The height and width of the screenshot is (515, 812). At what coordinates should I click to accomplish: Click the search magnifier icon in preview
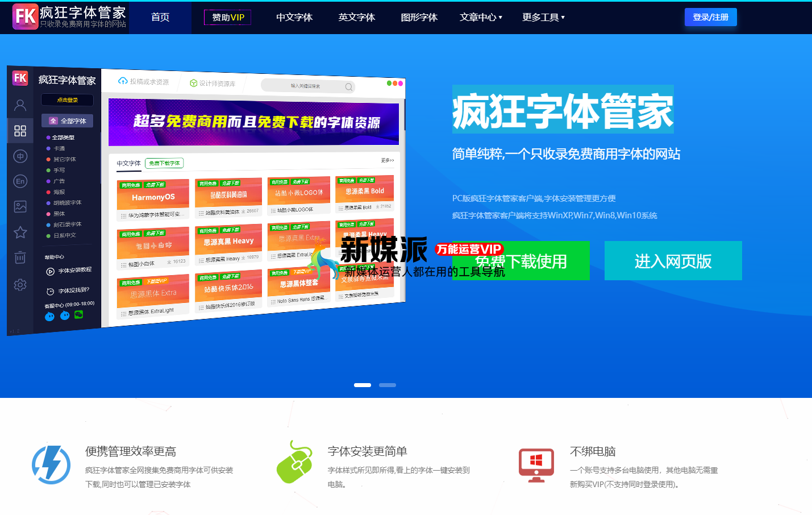pyautogui.click(x=349, y=87)
